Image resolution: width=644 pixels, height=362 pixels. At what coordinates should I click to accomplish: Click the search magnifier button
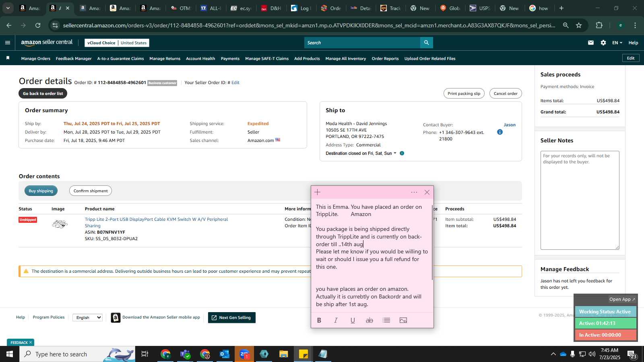pyautogui.click(x=426, y=43)
